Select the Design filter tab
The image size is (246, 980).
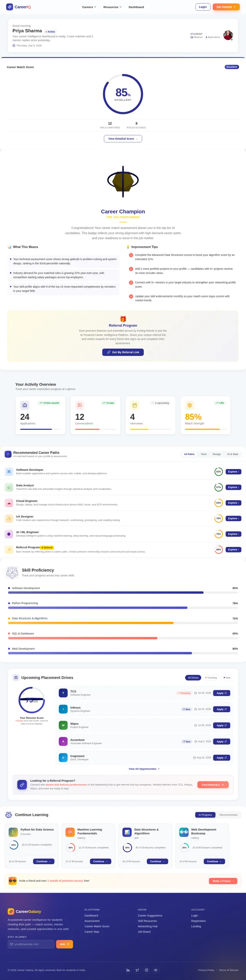217,454
